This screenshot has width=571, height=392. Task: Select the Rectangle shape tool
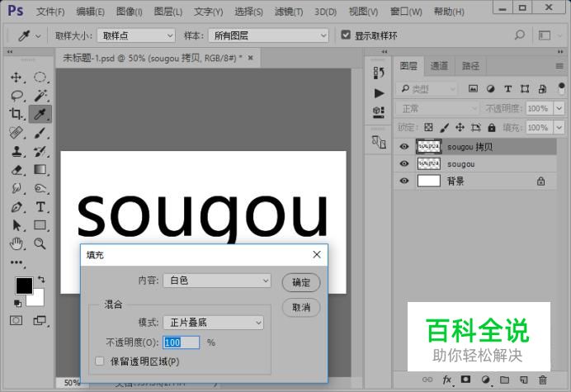click(x=40, y=225)
